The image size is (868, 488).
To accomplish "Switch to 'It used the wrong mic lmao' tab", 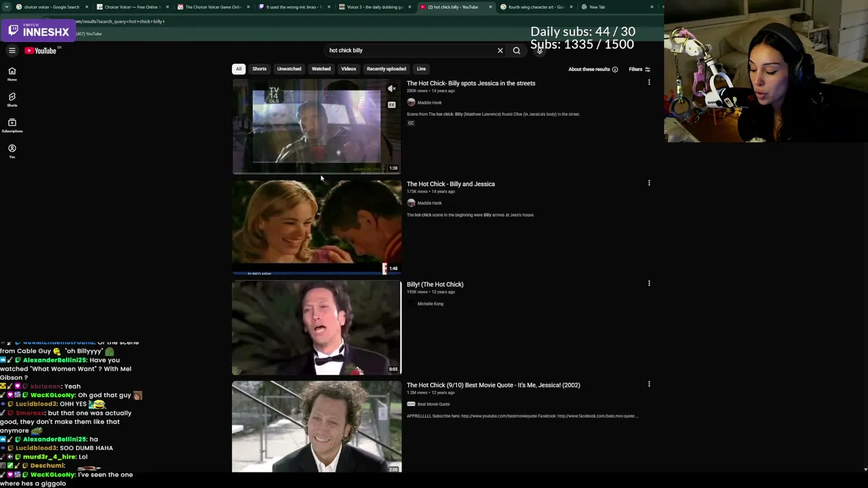I will click(294, 7).
